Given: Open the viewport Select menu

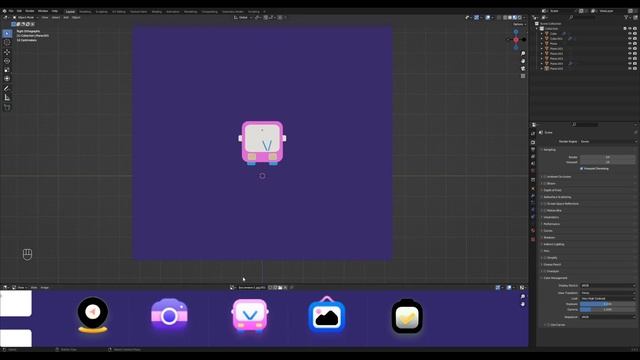Looking at the screenshot, I should point(56,18).
